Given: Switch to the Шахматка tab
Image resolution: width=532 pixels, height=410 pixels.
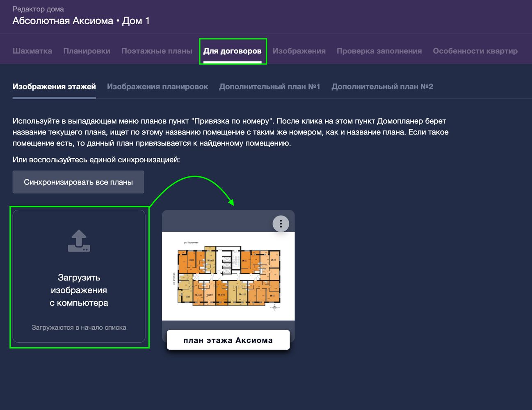Looking at the screenshot, I should [x=32, y=51].
